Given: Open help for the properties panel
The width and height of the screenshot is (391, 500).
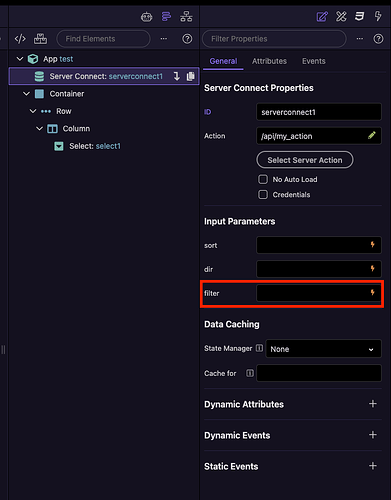Looking at the screenshot, I should (x=378, y=39).
